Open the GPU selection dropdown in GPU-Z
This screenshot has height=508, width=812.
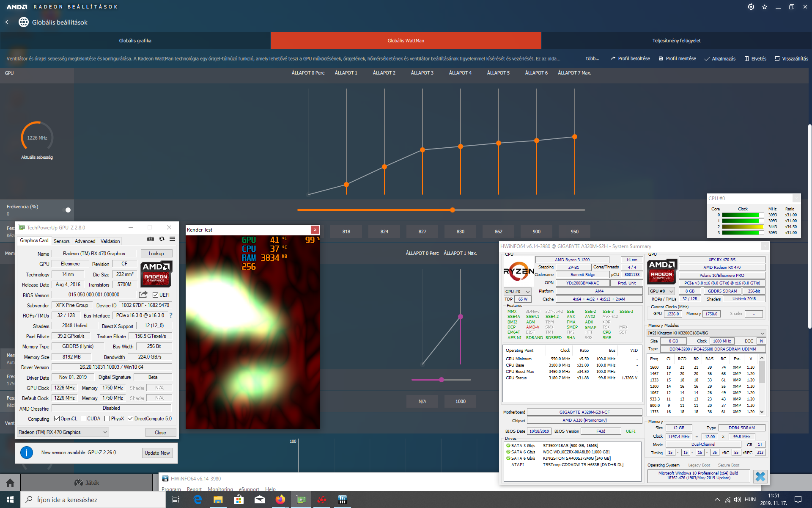(63, 432)
